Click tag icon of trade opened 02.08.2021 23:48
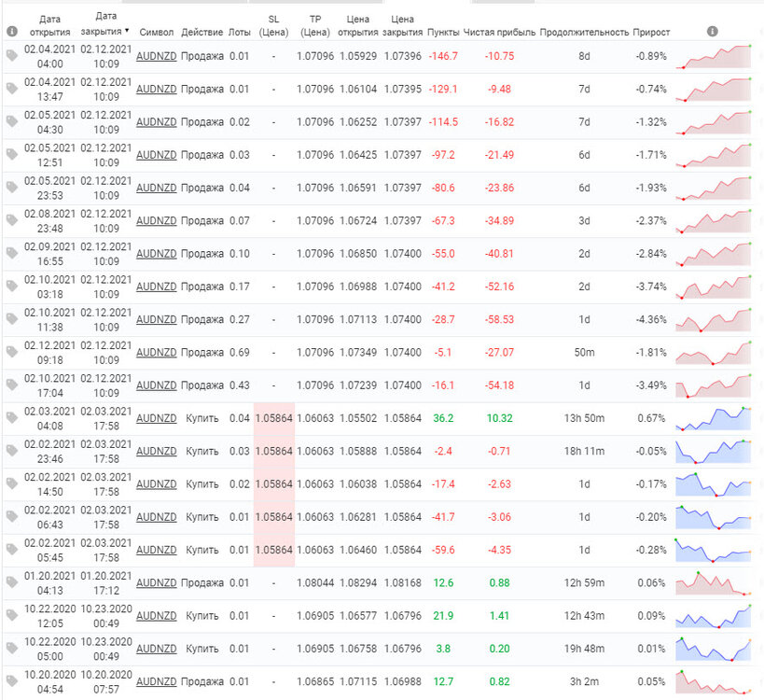Viewport: 764px width, 700px height. click(12, 220)
